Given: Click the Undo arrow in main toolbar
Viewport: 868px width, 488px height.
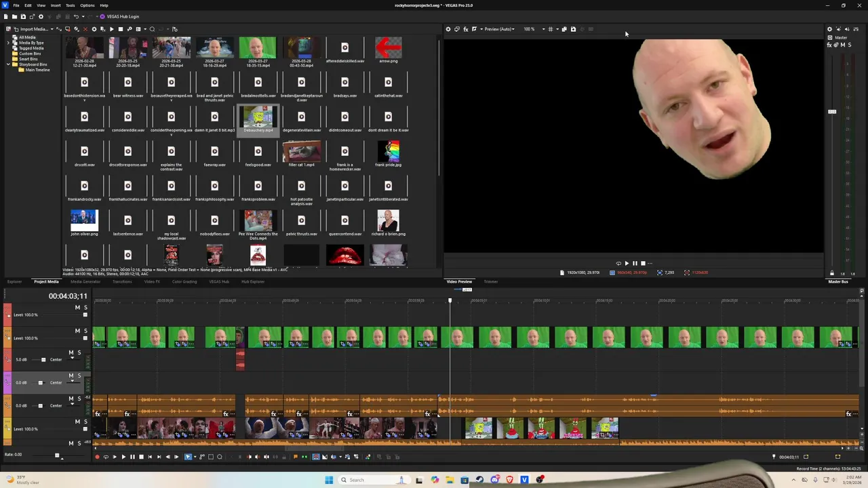Looking at the screenshot, I should coord(75,16).
